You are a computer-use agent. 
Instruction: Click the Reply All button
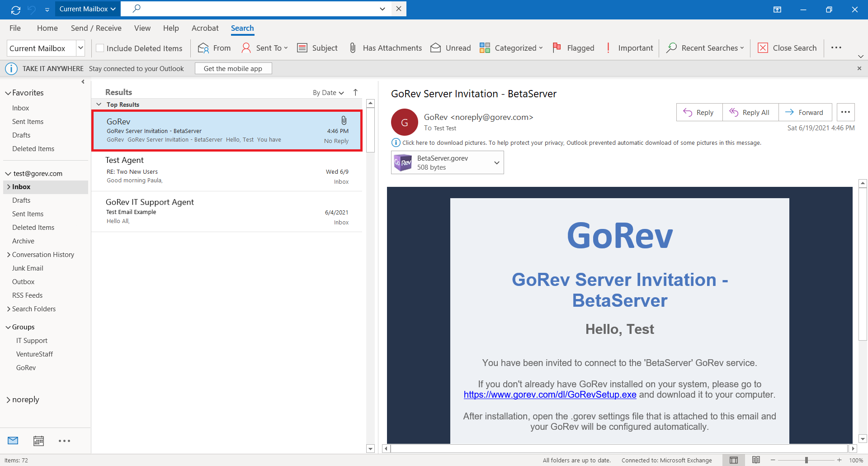click(x=750, y=112)
